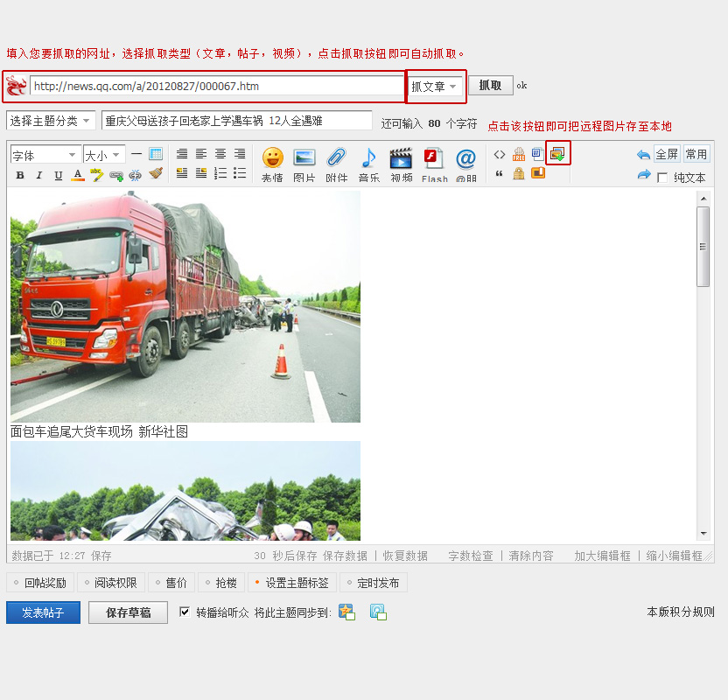The image size is (728, 700).
Task: Open the 图片 image insert tool
Action: click(x=304, y=159)
